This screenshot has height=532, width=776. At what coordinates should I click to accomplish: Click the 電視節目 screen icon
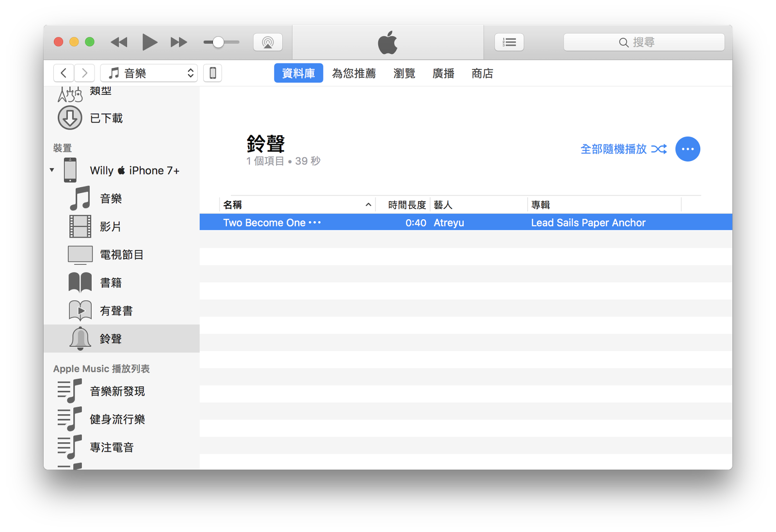click(x=80, y=255)
